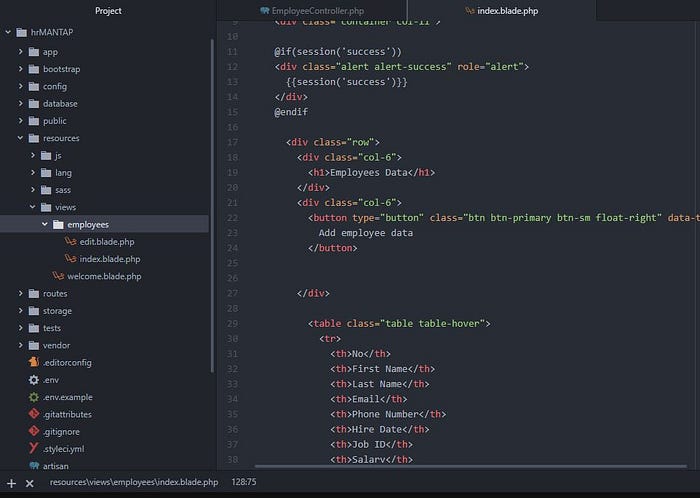The image size is (700, 498).
Task: Click the .env.example gear icon
Action: coord(34,397)
